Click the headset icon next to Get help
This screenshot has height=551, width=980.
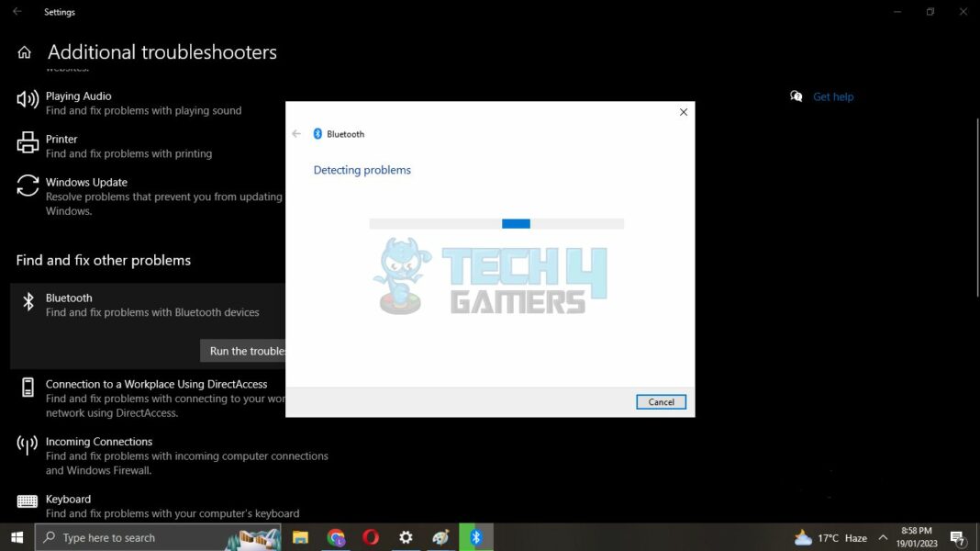[x=796, y=96]
